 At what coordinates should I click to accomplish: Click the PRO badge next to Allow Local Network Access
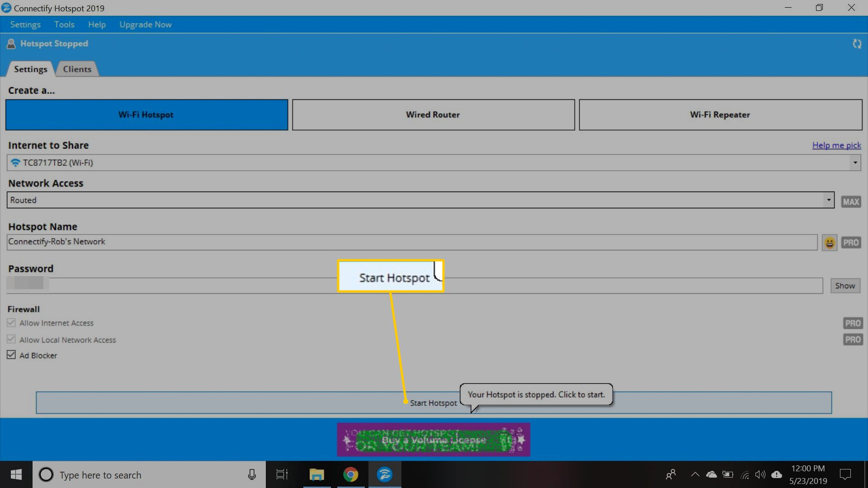(x=853, y=340)
